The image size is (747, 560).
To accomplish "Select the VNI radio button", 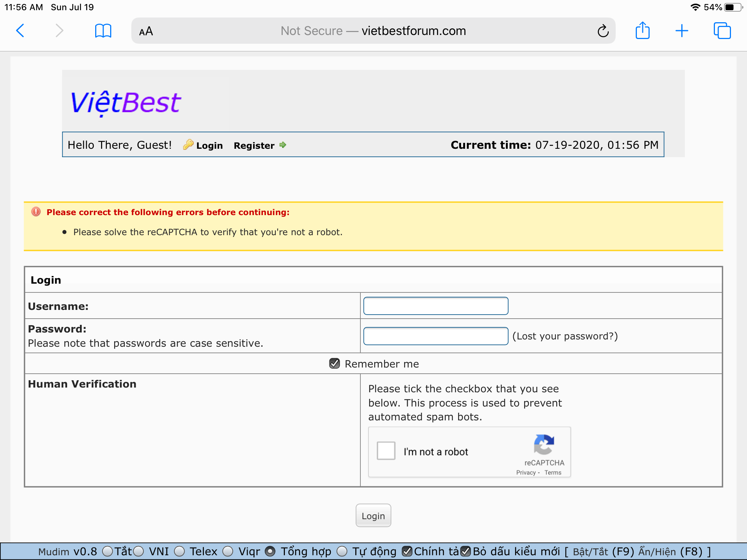I will (x=138, y=551).
